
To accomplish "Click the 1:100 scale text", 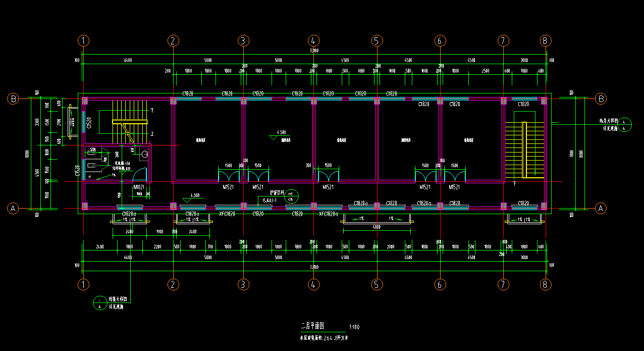I will point(354,327).
